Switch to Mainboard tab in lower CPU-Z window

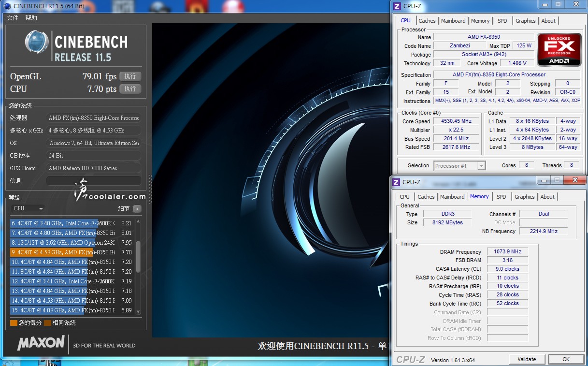click(452, 197)
